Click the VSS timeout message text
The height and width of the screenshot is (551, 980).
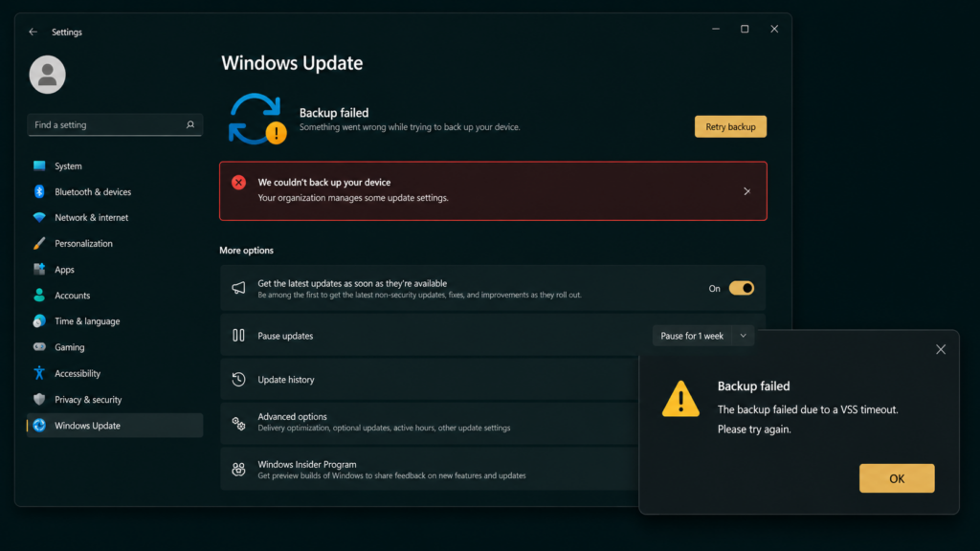[808, 409]
